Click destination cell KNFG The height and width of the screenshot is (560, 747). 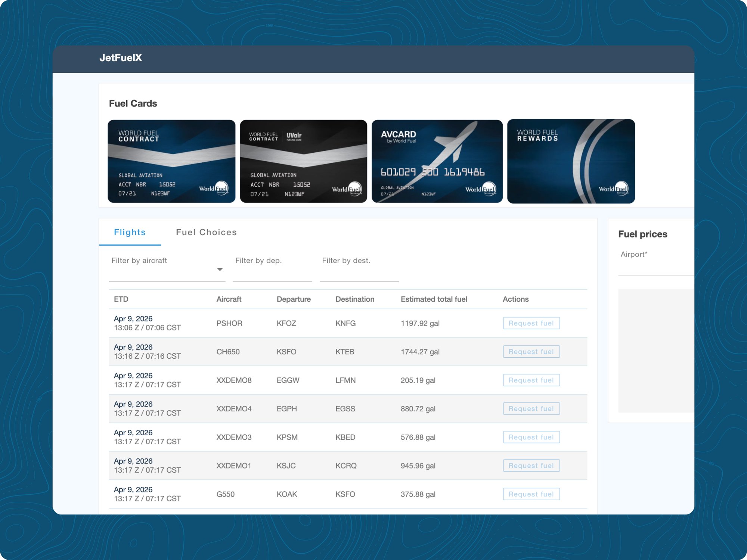(345, 323)
